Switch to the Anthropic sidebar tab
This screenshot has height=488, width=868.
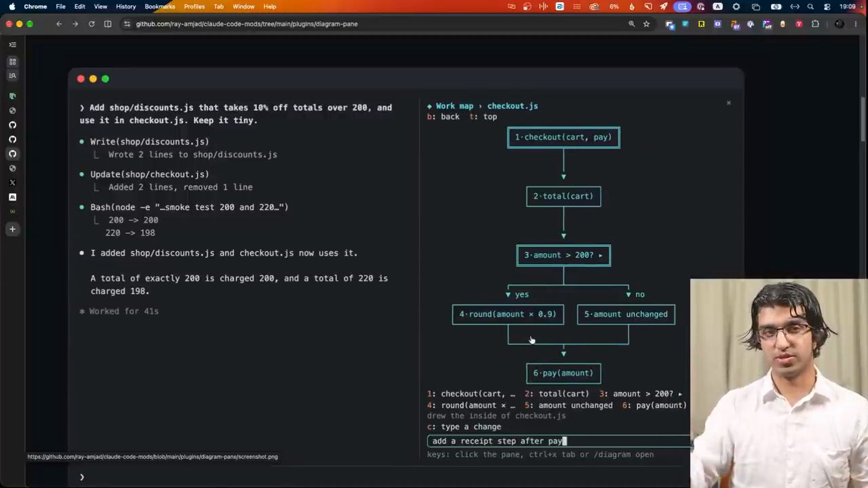[x=12, y=197]
